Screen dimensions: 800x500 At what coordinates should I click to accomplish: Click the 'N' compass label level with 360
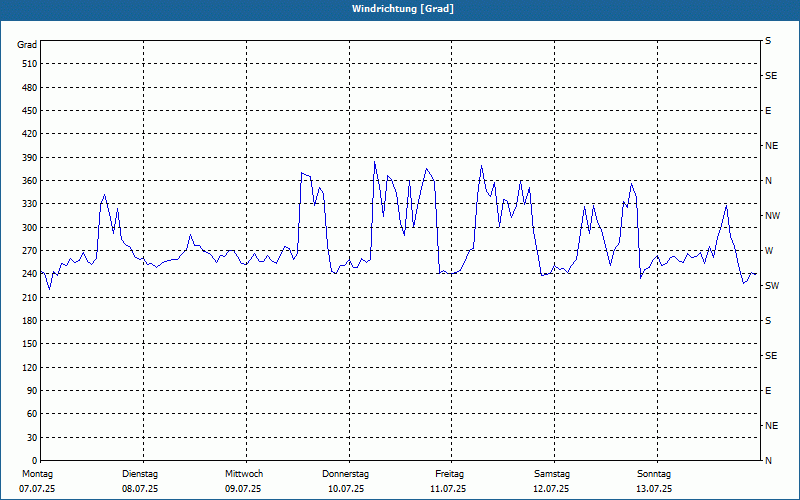click(769, 181)
